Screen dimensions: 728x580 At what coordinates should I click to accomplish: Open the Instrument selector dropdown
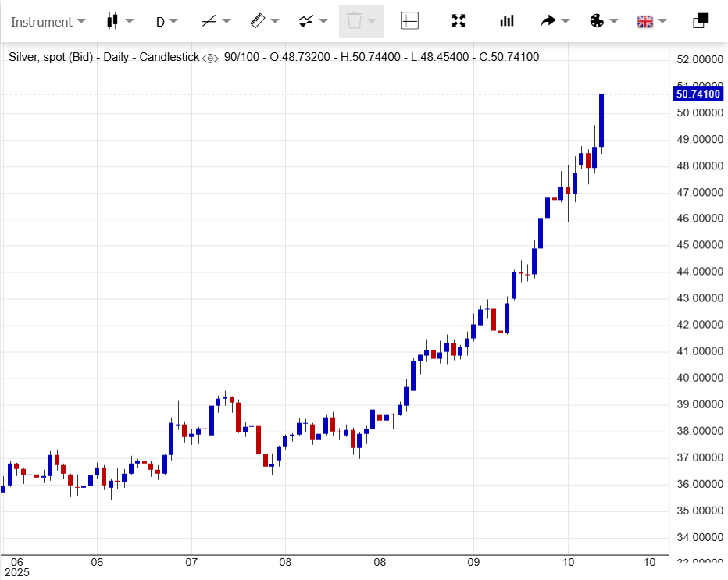[48, 22]
